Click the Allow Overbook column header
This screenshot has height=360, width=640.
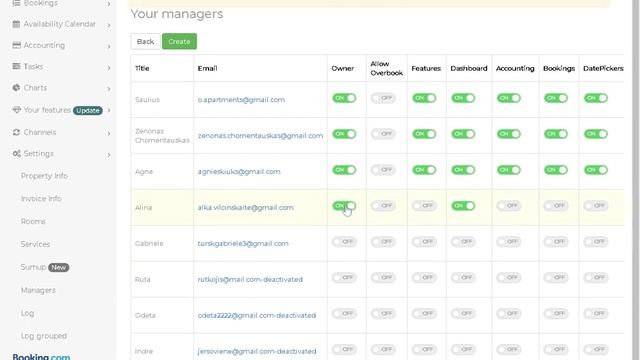(387, 68)
